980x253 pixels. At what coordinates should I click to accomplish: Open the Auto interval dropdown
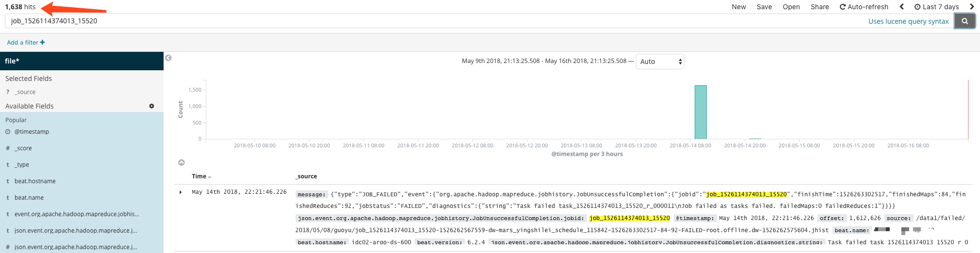pyautogui.click(x=660, y=62)
